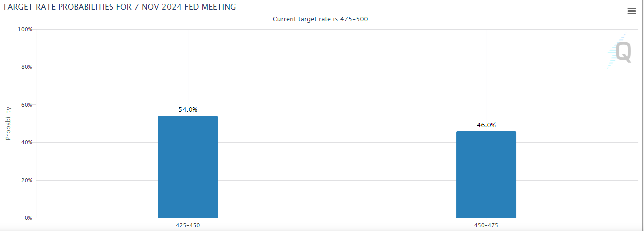Image resolution: width=644 pixels, height=231 pixels.
Task: Click the 60% y-axis tick label
Action: pos(26,105)
